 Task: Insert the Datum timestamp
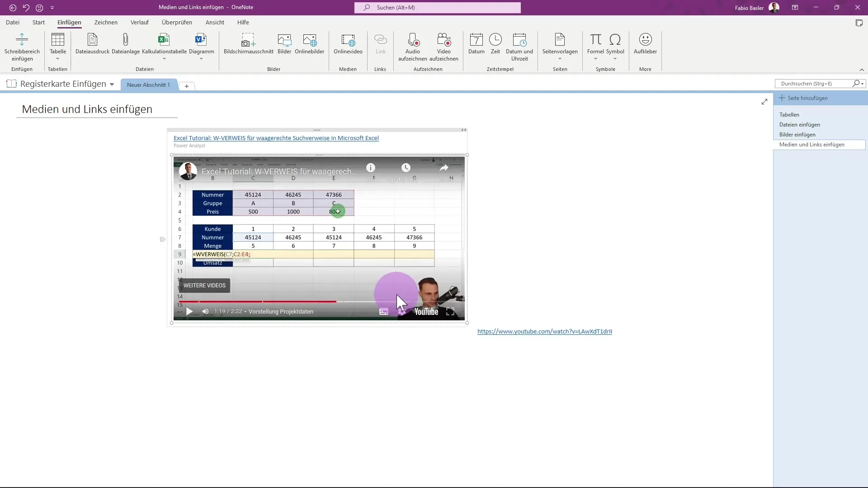coord(476,44)
